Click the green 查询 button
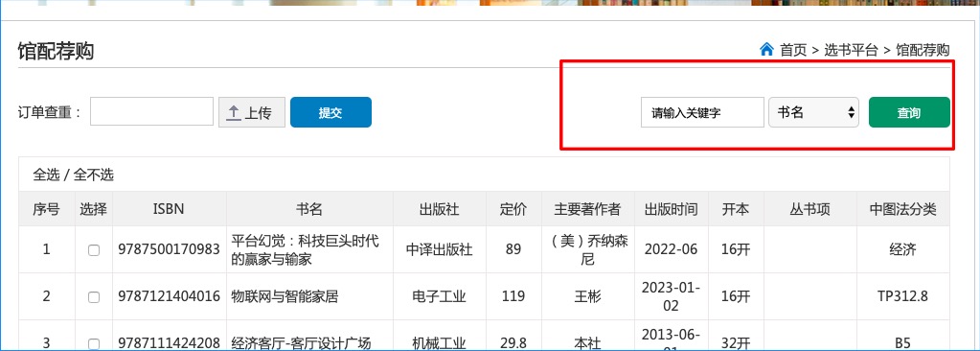The height and width of the screenshot is (351, 980). pyautogui.click(x=909, y=112)
